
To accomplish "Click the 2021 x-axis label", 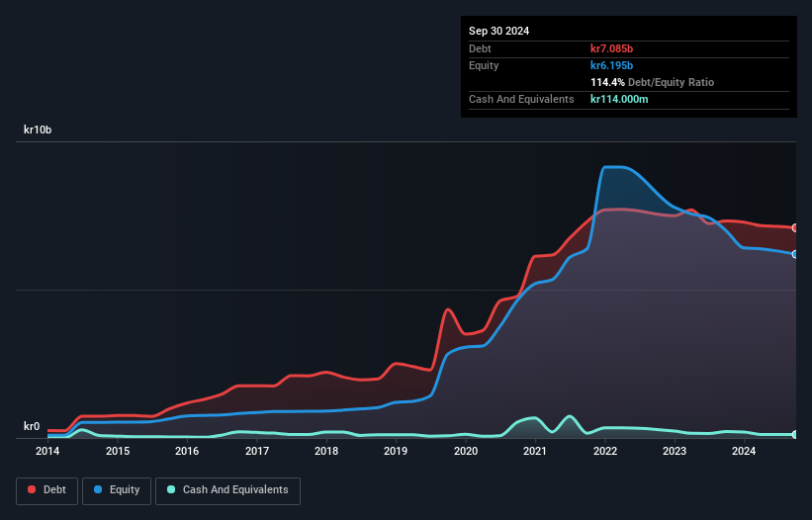I will pos(535,451).
